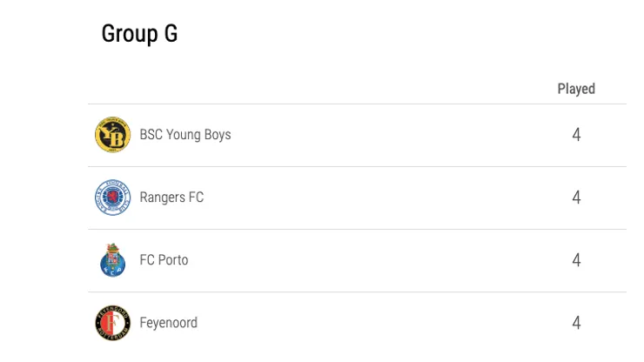Screen dimensions: 644x362
Task: Click the Feyenoord club crest
Action: (x=112, y=323)
